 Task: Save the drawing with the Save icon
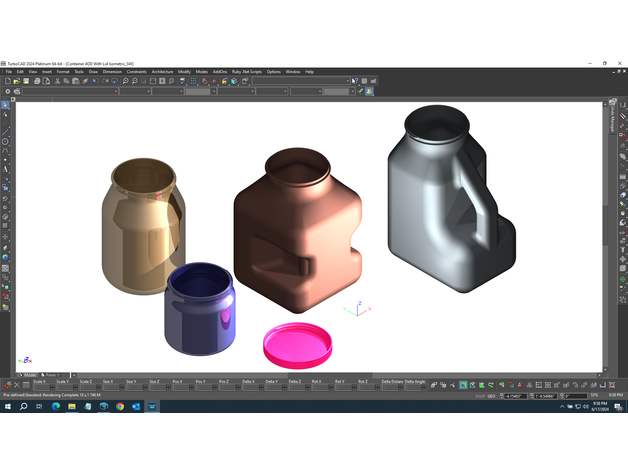(x=27, y=81)
